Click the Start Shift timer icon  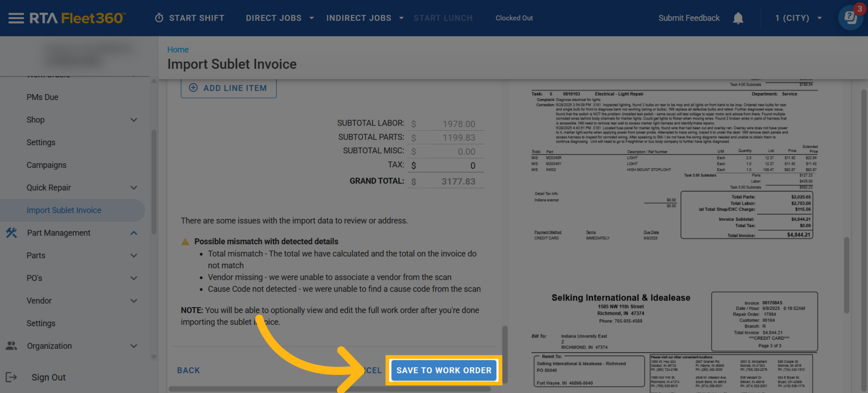159,18
